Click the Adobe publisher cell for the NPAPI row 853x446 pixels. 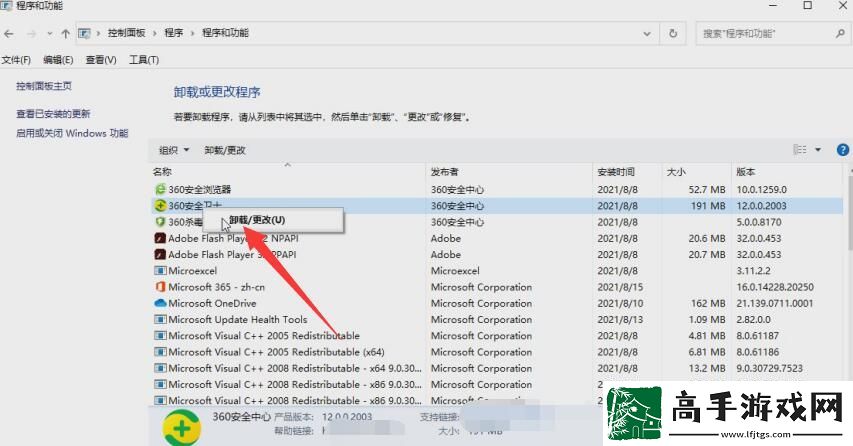click(x=446, y=238)
